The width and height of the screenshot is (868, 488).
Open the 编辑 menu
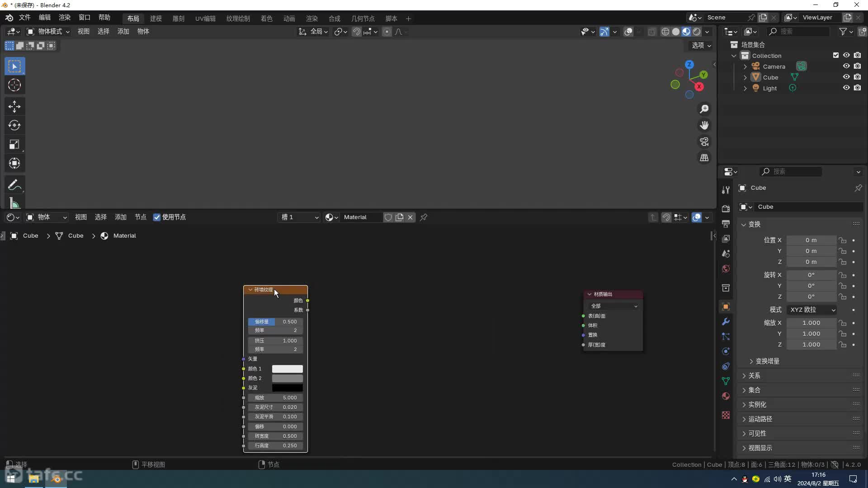click(45, 18)
